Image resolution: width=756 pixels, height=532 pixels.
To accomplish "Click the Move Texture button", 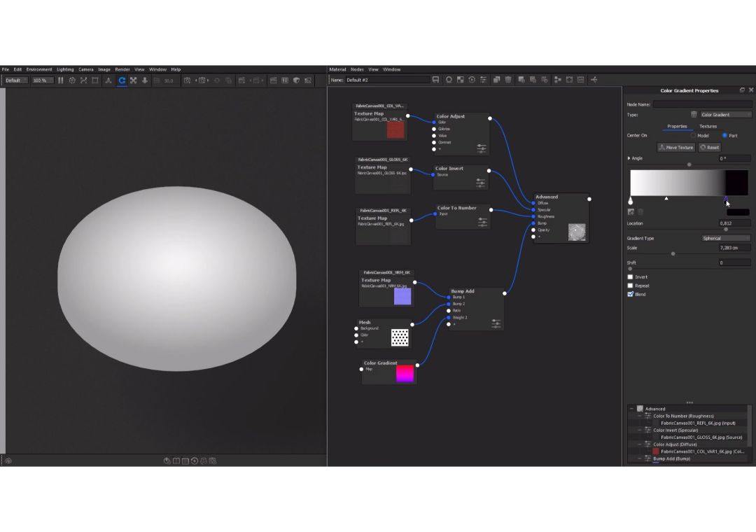I will pyautogui.click(x=675, y=148).
